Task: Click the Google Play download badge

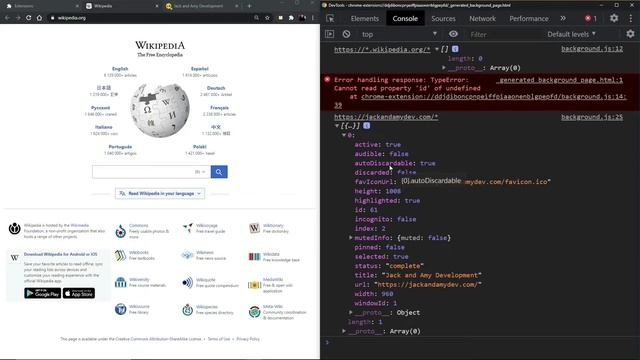Action: [42, 293]
